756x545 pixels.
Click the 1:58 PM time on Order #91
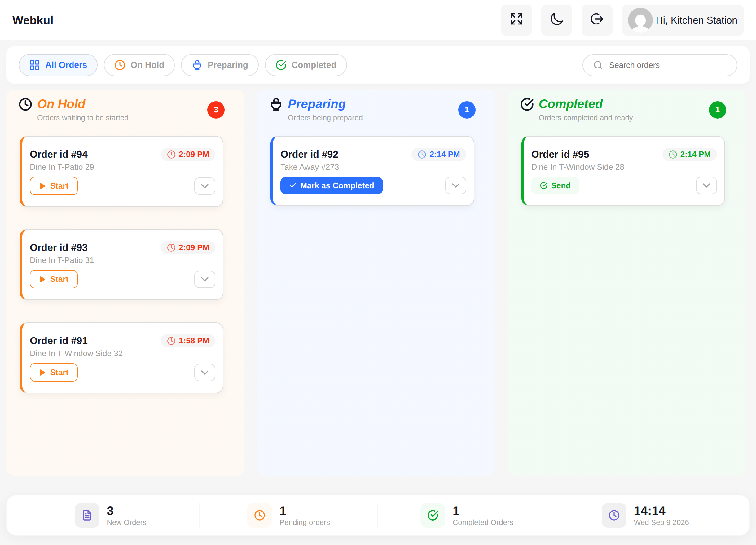188,341
